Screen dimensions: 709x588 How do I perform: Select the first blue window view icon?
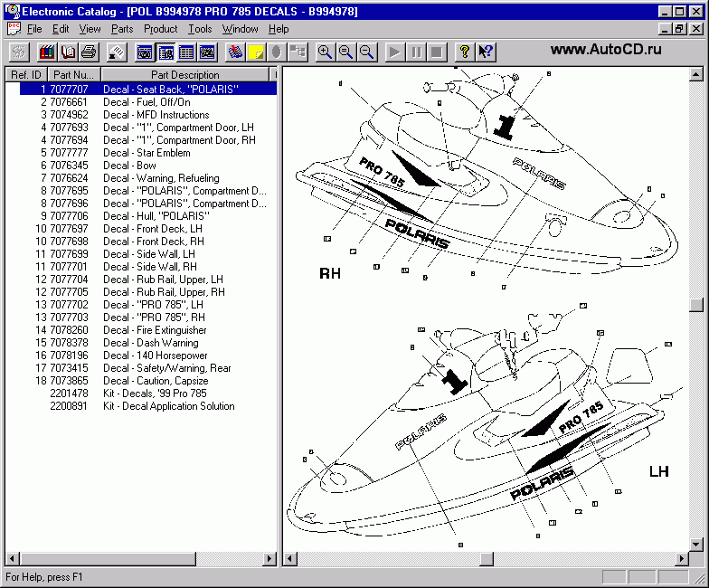coord(145,52)
